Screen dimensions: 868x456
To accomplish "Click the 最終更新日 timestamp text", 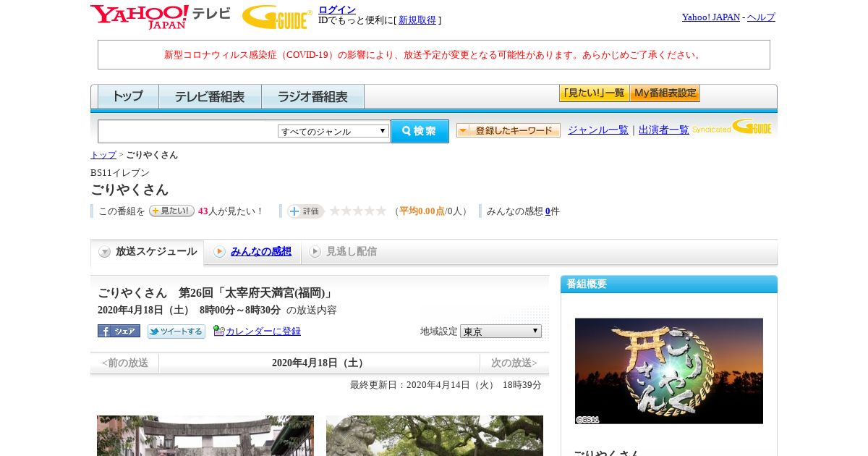I will tap(446, 385).
